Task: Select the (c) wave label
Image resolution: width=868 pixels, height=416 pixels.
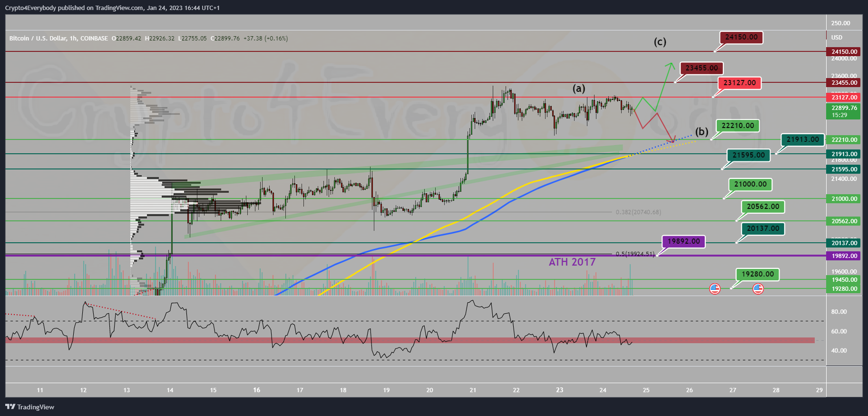Action: point(660,42)
